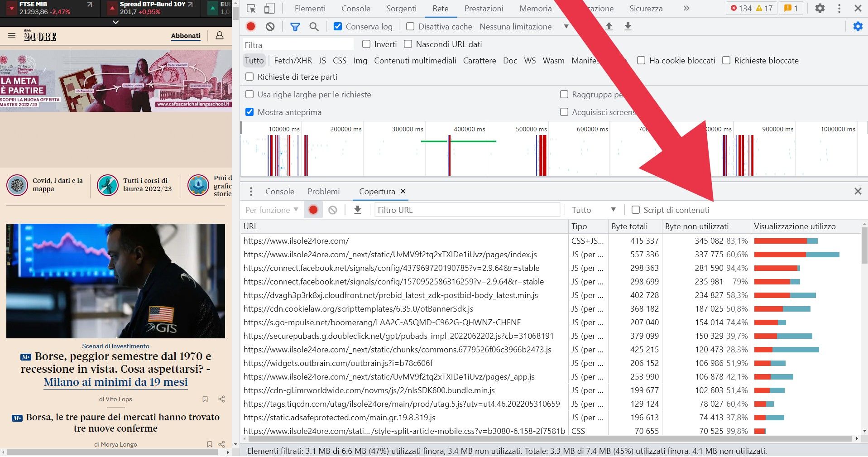868x457 pixels.
Task: Select the inspect element tool icon
Action: click(x=251, y=8)
